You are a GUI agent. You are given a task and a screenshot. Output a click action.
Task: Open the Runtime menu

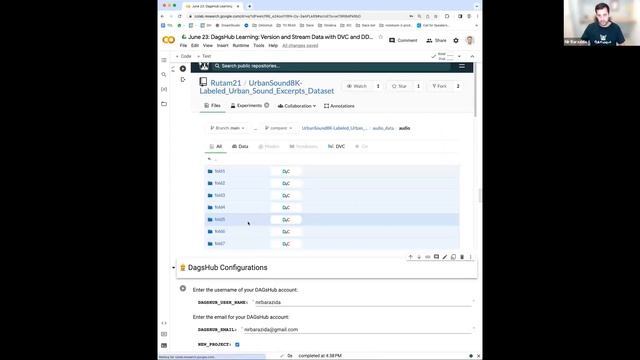click(x=241, y=46)
